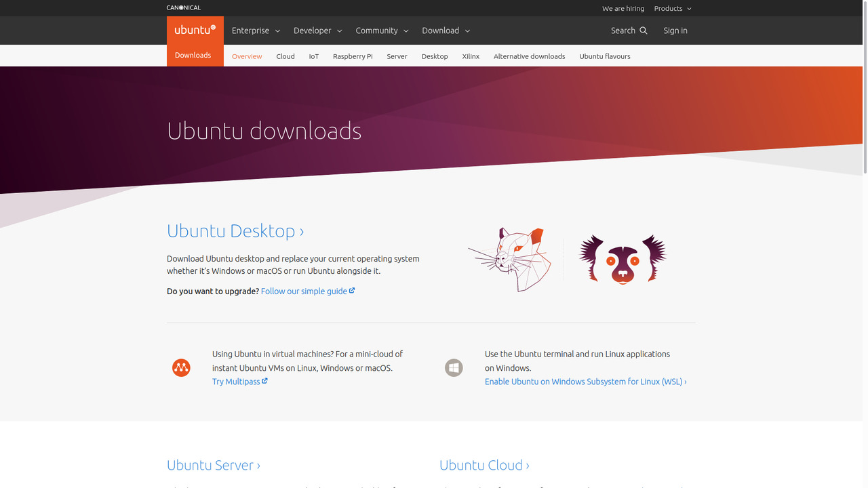Select the Raspberry Pi tab
This screenshot has width=868, height=488.
point(353,56)
